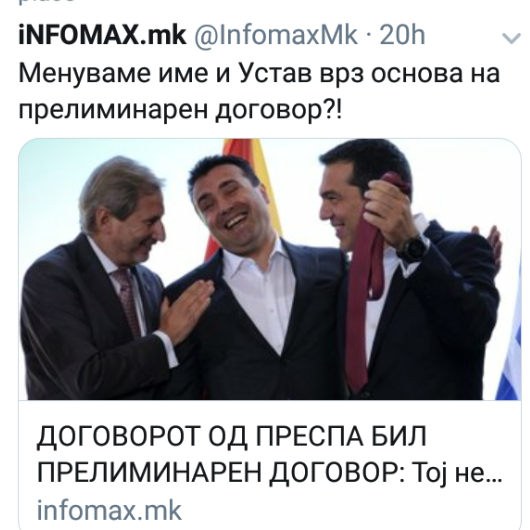
Task: Click the headline ДОГОВОРОТ ОД ПРЕСПА БИЛ
Action: pos(232,437)
